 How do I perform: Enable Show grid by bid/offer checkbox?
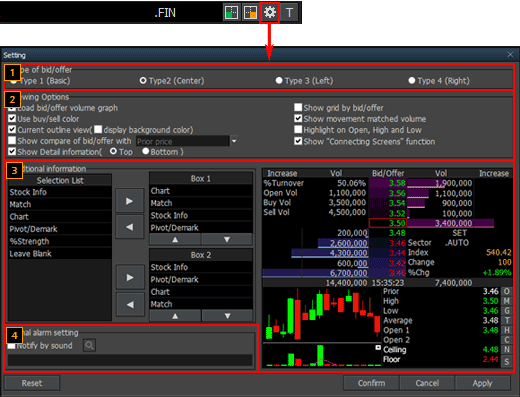pyautogui.click(x=298, y=107)
